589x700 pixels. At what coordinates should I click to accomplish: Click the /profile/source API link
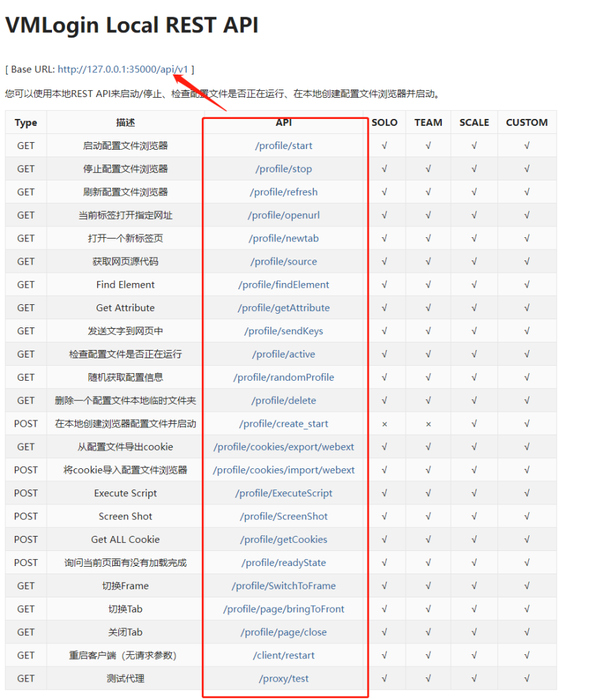click(283, 262)
